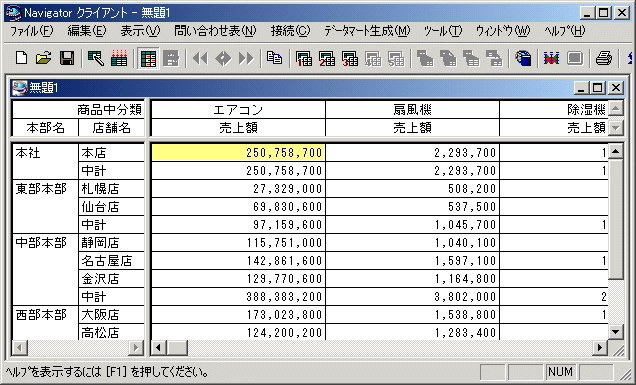Open the ファイル(F) menu
This screenshot has width=636, height=385.
tap(31, 31)
